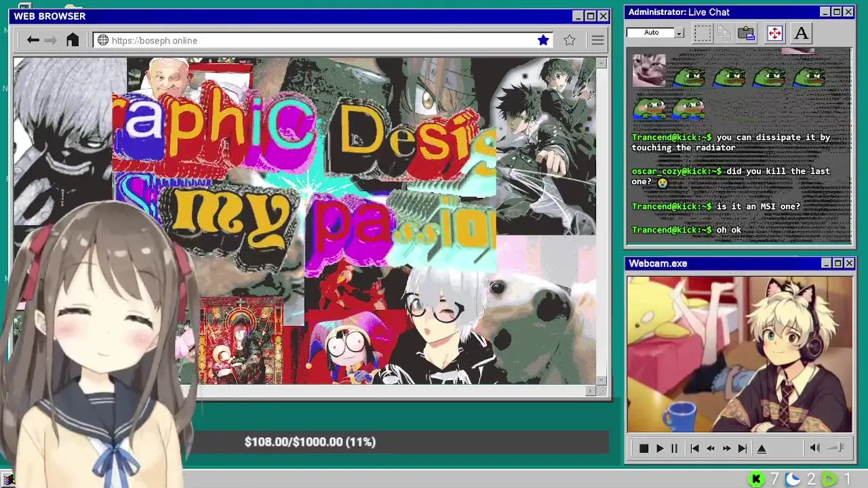Go forward in the web browser

pyautogui.click(x=51, y=40)
